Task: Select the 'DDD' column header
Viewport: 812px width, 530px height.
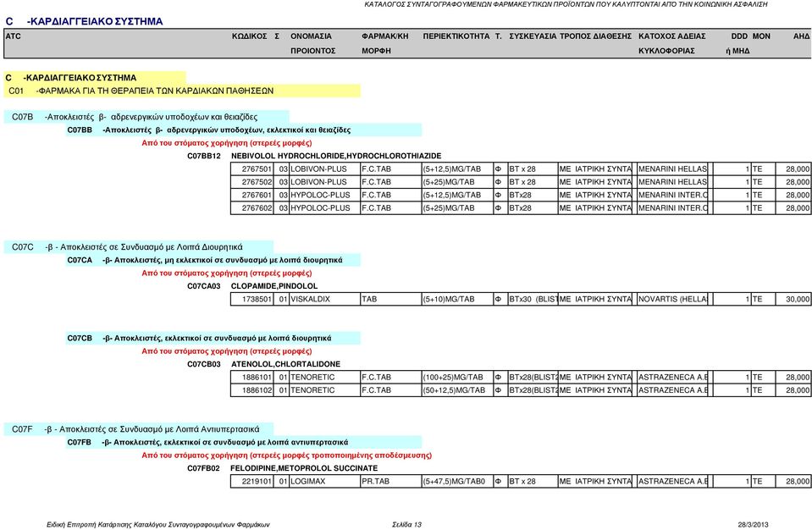Action: (x=739, y=36)
